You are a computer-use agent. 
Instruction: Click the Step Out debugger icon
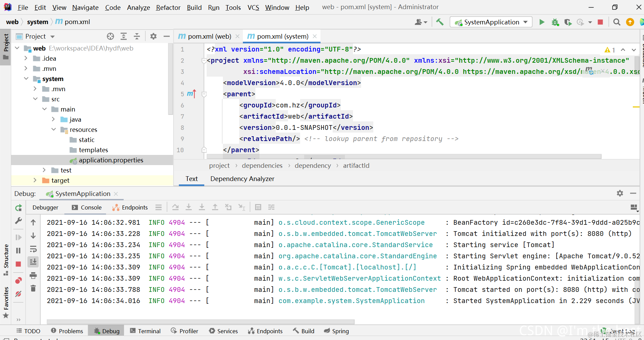click(x=215, y=207)
